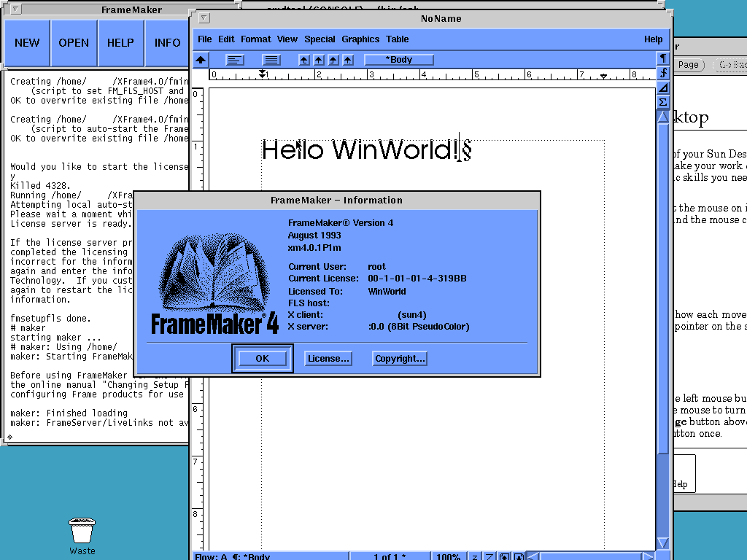This screenshot has width=747, height=560.
Task: Open the File menu
Action: coord(204,39)
